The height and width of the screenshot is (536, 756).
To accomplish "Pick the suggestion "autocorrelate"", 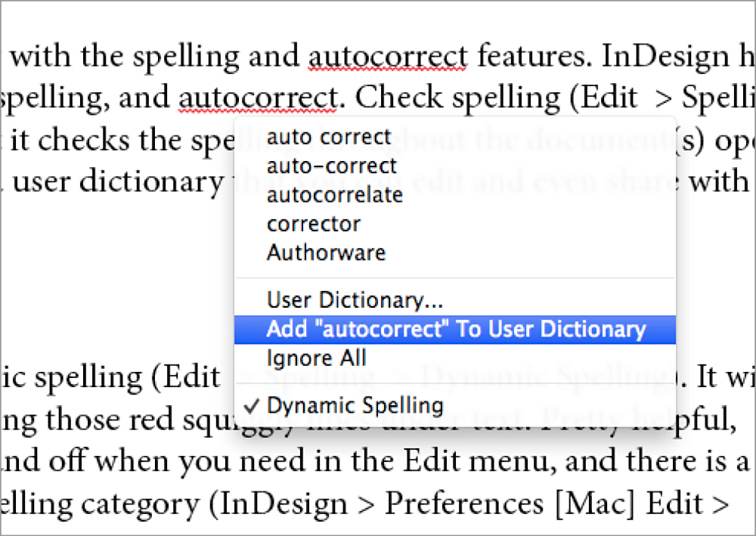I will [334, 194].
